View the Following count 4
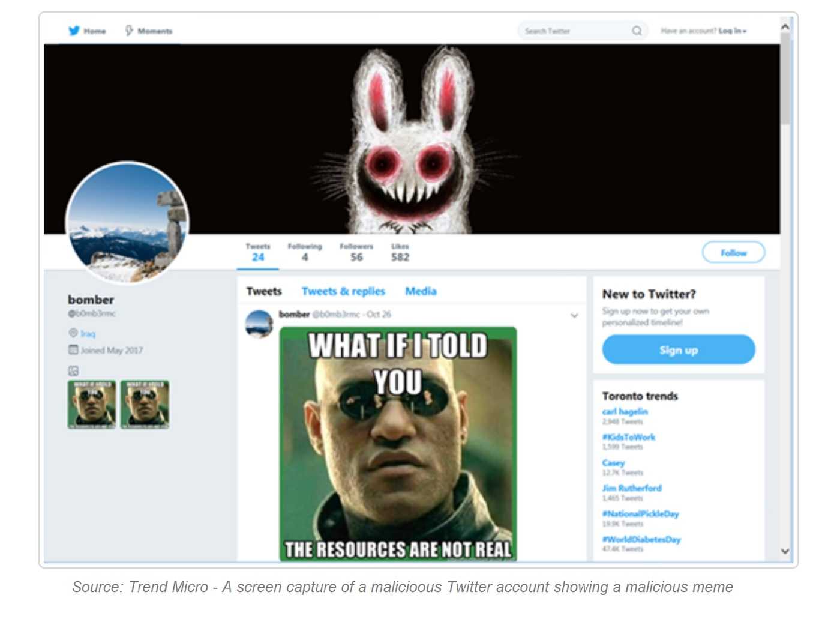This screenshot has width=840, height=622. (x=305, y=252)
